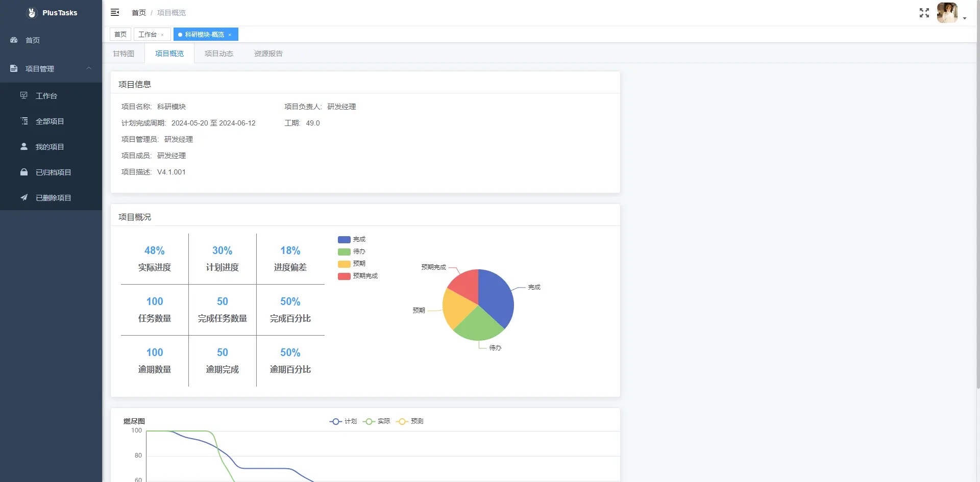Select the 工作台 page tag
The image size is (980, 482).
click(148, 34)
